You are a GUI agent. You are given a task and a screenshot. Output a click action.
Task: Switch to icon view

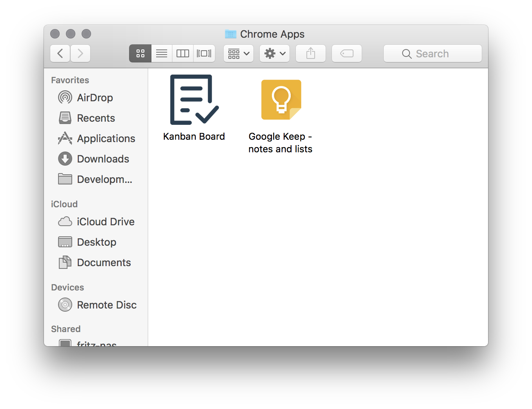140,53
